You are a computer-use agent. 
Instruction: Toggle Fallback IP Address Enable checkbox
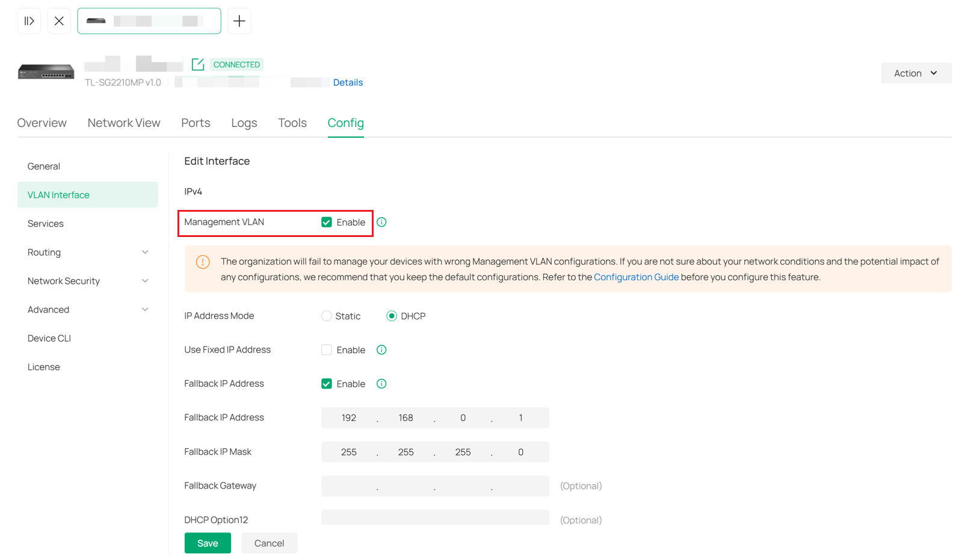tap(327, 384)
